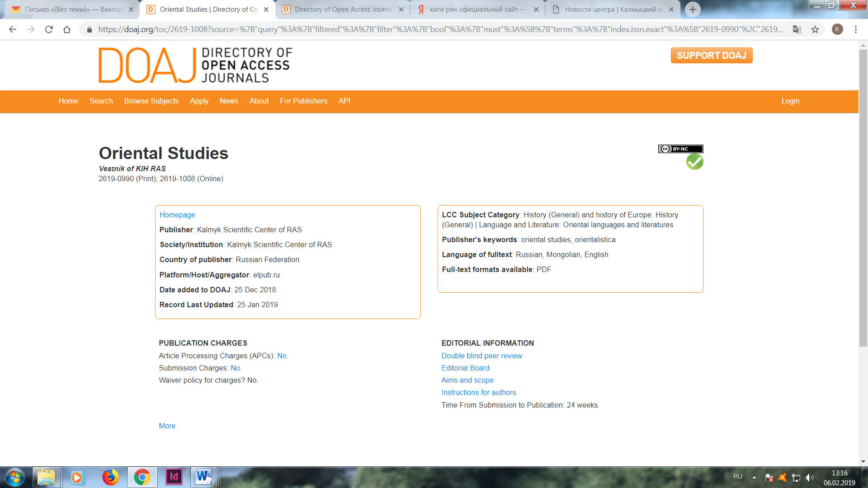Click the Submission Charges No link
Viewport: 868px width, 488px height.
click(236, 368)
